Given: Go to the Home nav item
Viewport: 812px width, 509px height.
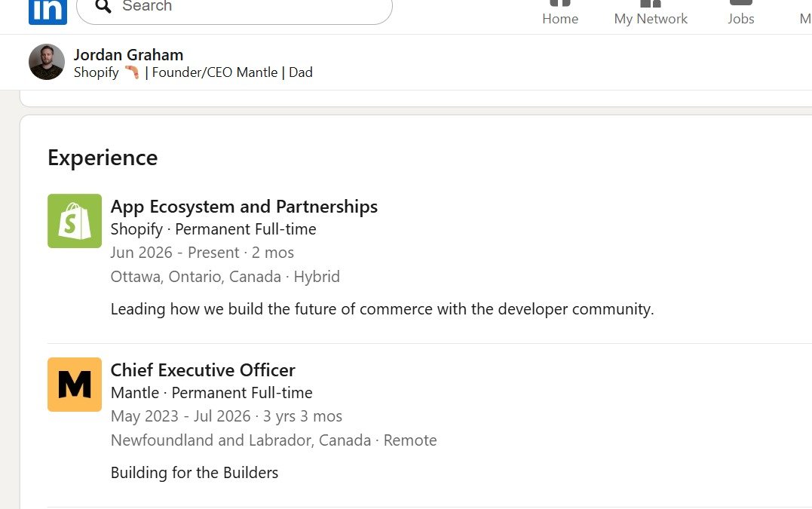Looking at the screenshot, I should point(559,13).
